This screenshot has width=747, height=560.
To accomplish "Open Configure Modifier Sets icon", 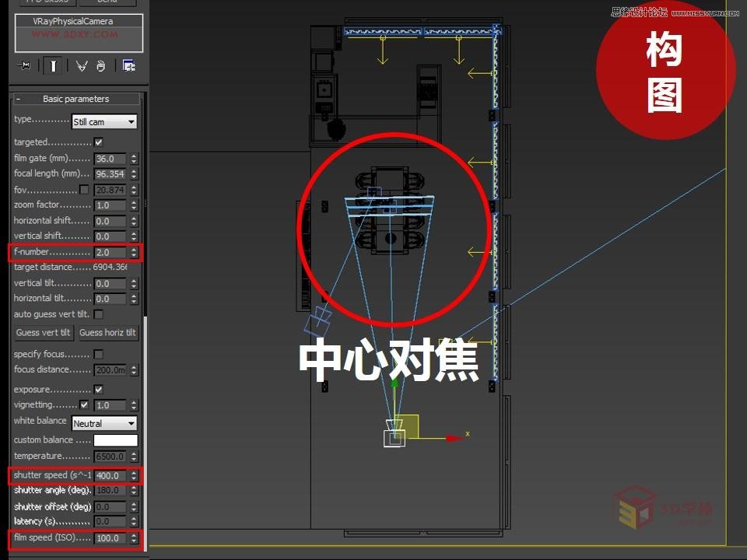I will (128, 65).
